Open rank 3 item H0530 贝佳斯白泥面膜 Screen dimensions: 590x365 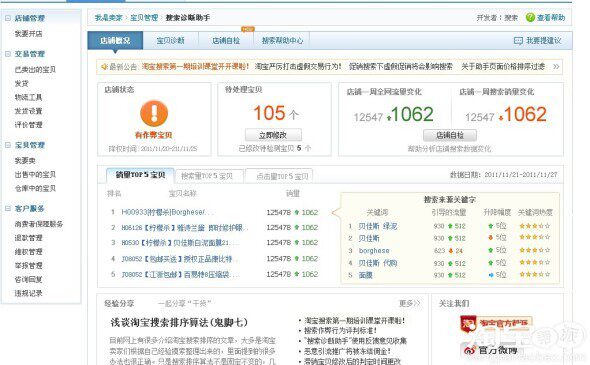tap(179, 243)
